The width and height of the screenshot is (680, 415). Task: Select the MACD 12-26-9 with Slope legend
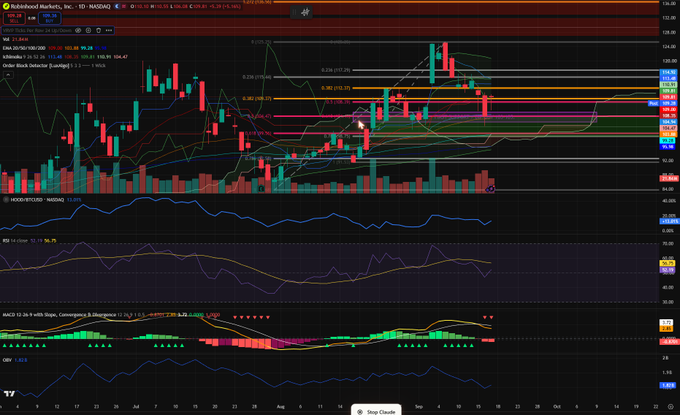(x=111, y=315)
